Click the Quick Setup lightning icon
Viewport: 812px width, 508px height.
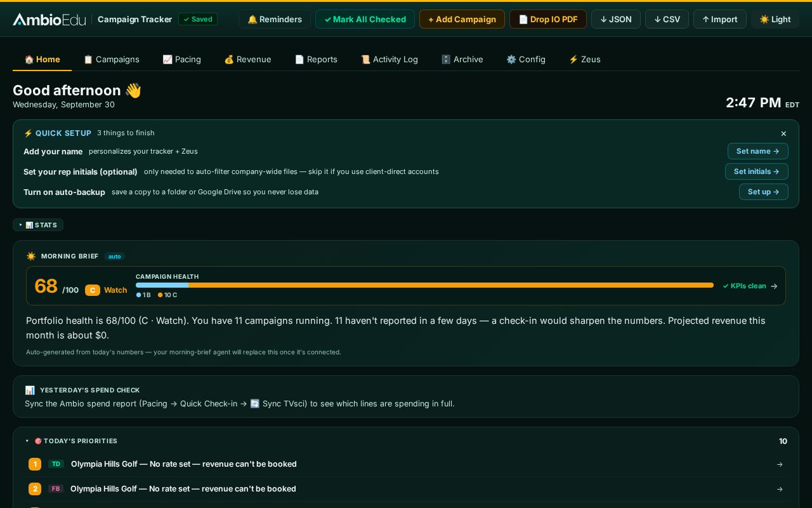click(28, 133)
